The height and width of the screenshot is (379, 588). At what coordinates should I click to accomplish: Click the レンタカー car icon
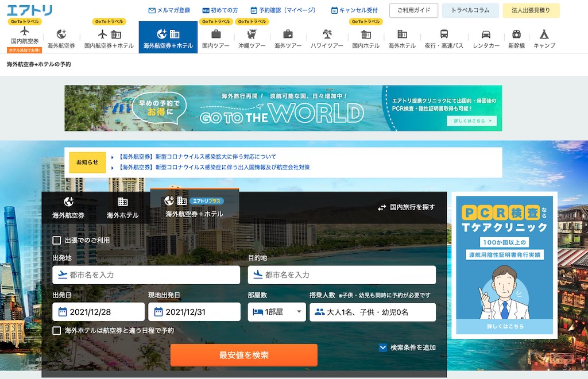click(486, 34)
